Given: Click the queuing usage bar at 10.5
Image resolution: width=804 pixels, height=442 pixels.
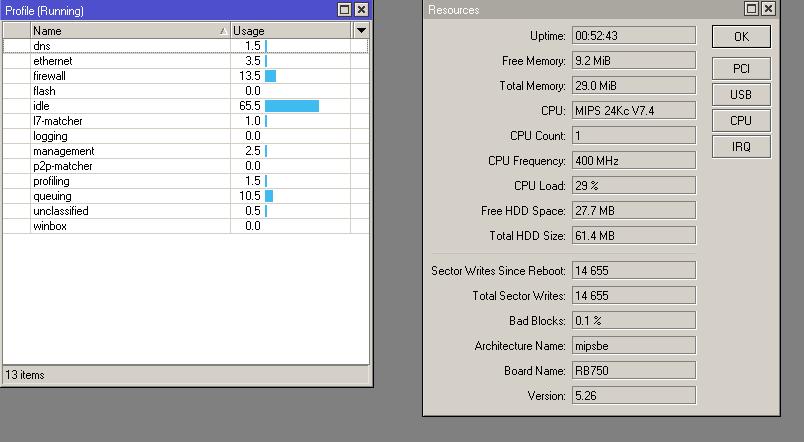Looking at the screenshot, I should [x=269, y=196].
